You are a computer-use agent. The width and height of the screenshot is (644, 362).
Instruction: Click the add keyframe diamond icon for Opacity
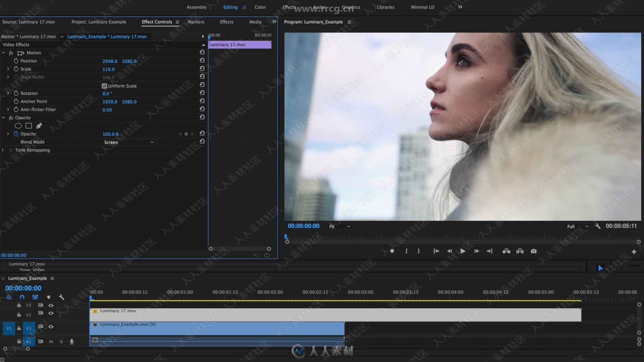[186, 134]
